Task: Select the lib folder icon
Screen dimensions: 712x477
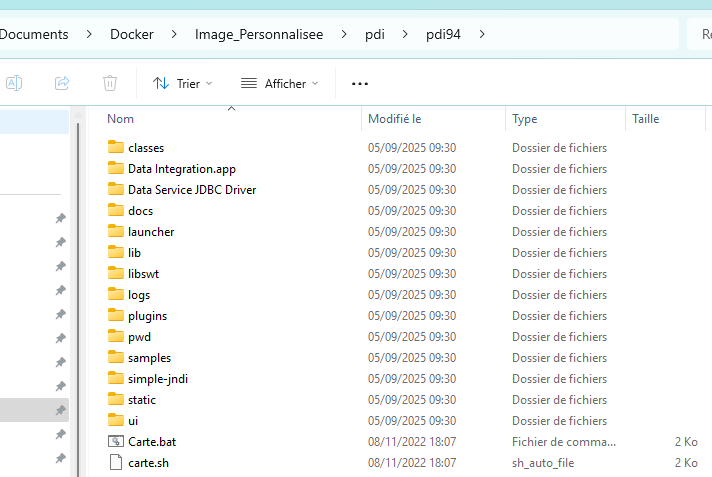Action: [116, 252]
